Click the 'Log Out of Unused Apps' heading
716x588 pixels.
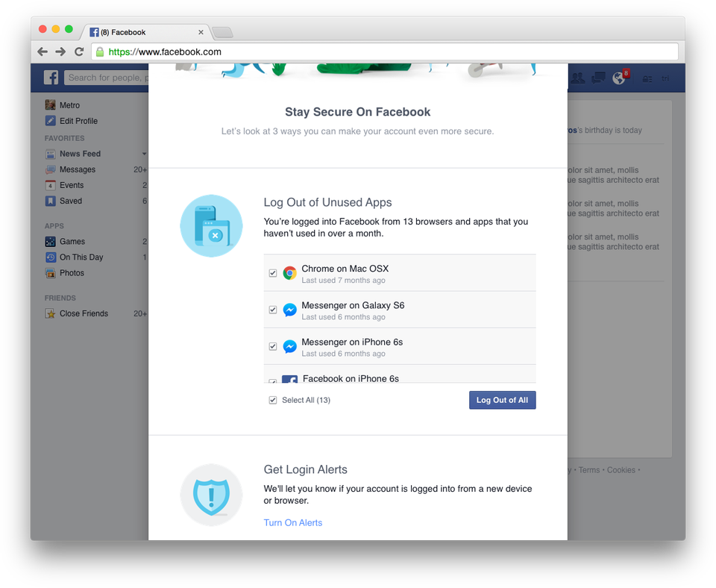327,202
